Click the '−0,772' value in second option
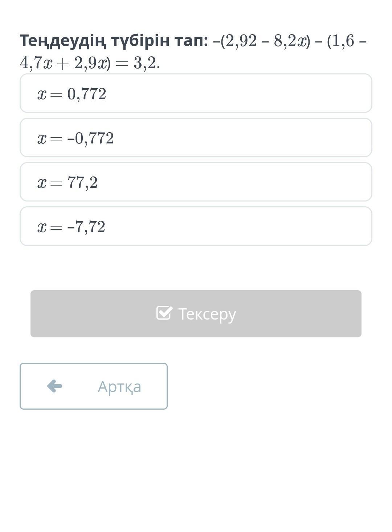Viewport: 392px width, 532px height. point(90,138)
